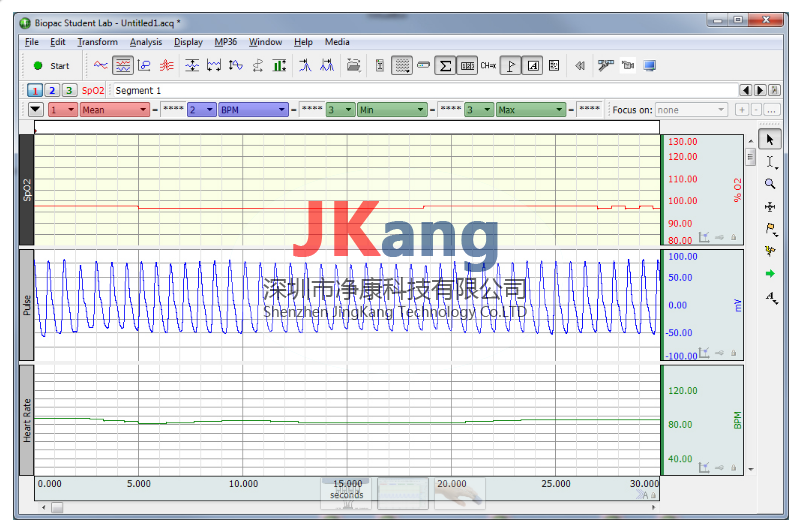Image resolution: width=792 pixels, height=532 pixels.
Task: Open the data folder icon in toolbar
Action: [x=354, y=65]
